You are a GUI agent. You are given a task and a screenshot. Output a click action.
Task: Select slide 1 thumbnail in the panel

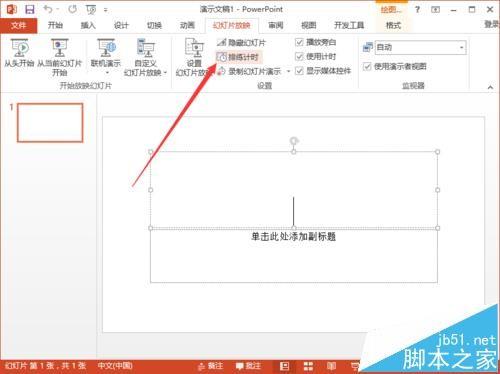tap(50, 123)
